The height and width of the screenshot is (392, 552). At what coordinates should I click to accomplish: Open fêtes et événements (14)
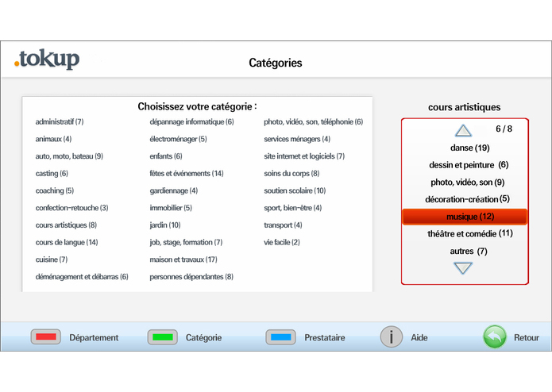(x=187, y=173)
